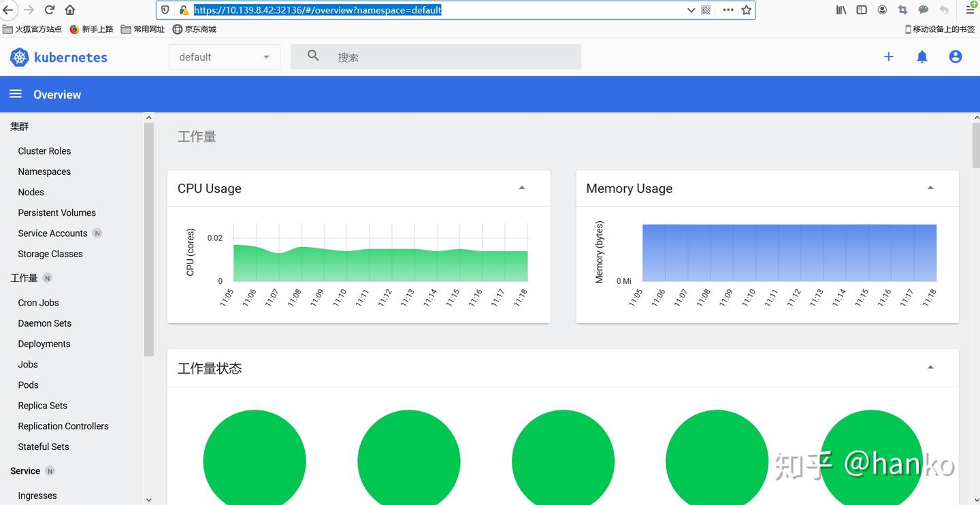This screenshot has height=505, width=980.
Task: Click the Kubernetes dashboard logo
Action: (58, 57)
